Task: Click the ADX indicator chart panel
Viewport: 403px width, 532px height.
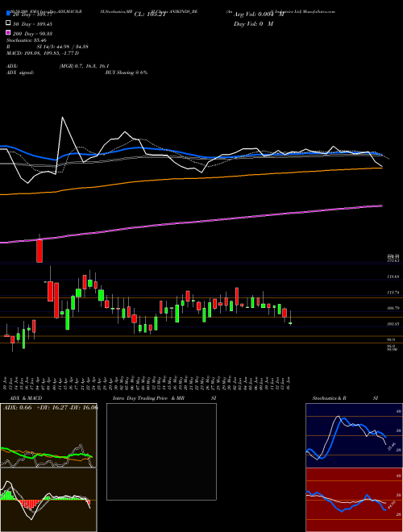Action: tap(48, 435)
